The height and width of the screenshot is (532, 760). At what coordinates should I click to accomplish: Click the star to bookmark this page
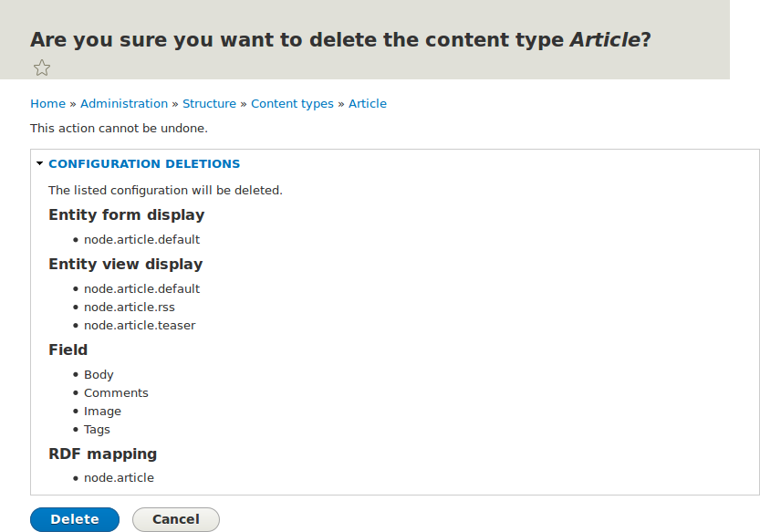(x=41, y=67)
